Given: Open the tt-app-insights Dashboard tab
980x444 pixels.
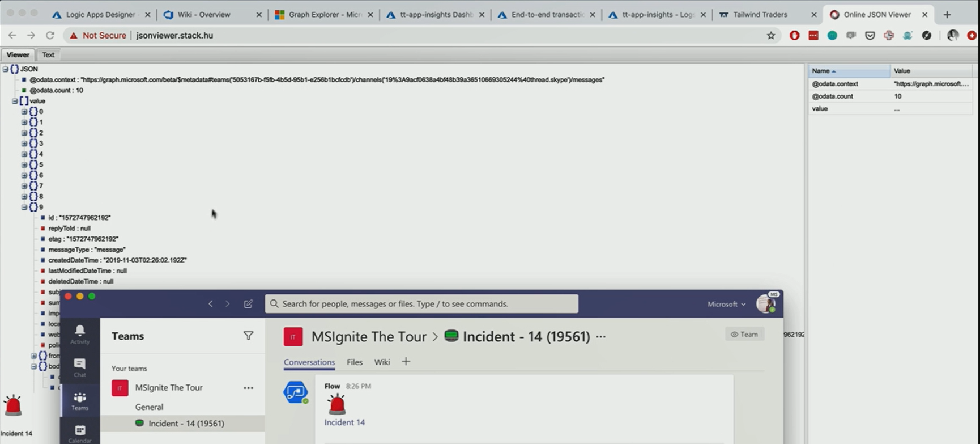Looking at the screenshot, I should tap(436, 15).
